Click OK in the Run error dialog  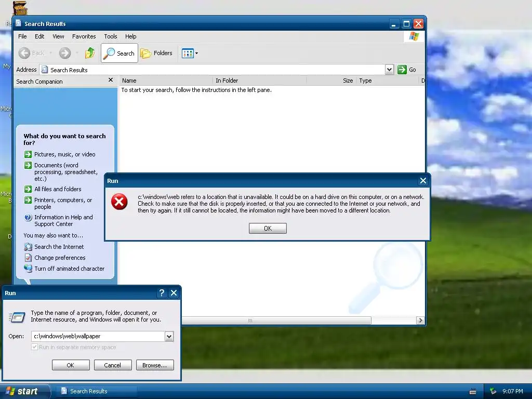tap(268, 229)
